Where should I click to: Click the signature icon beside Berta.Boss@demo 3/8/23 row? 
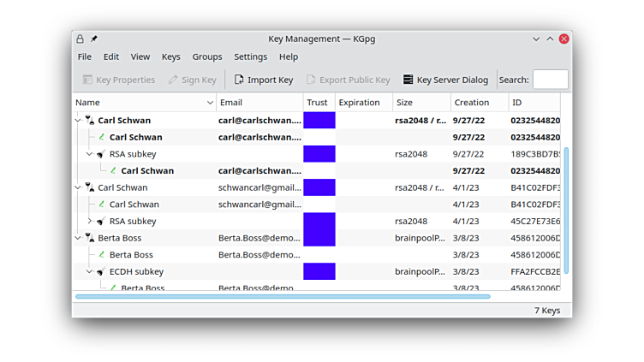(x=102, y=255)
